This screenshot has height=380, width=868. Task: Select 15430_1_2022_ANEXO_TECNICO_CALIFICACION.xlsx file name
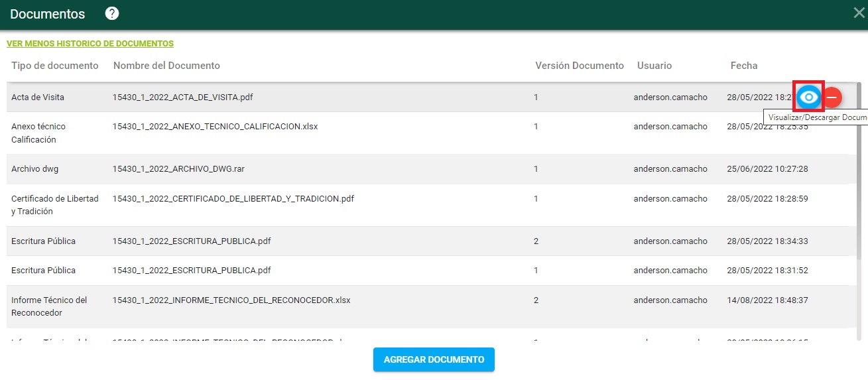click(215, 127)
